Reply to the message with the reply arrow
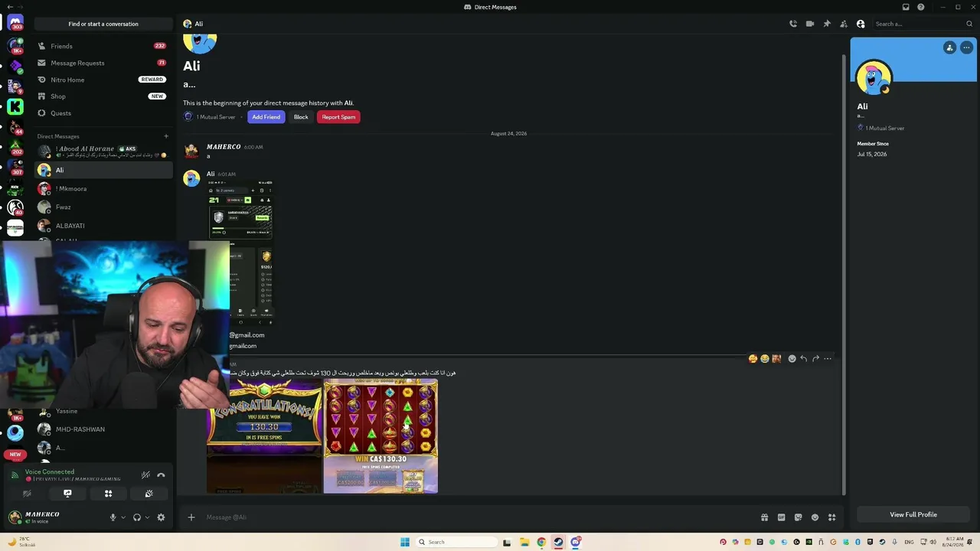The height and width of the screenshot is (551, 980). pos(803,358)
